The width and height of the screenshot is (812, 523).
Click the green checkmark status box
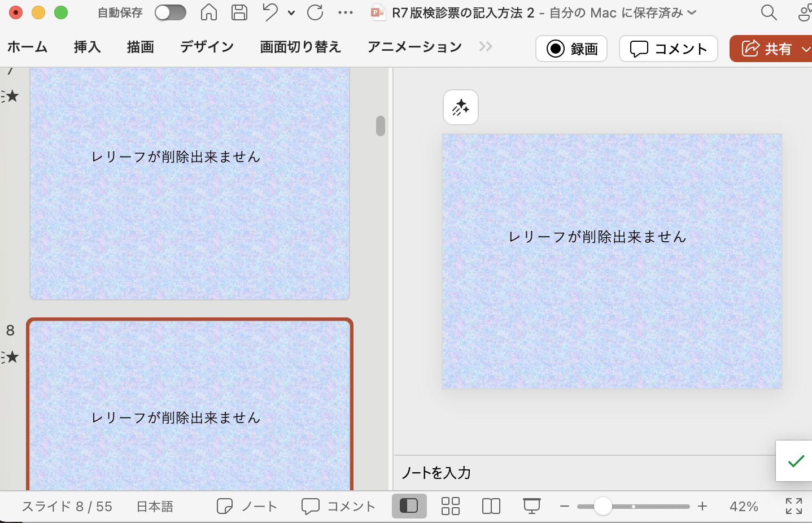(795, 461)
